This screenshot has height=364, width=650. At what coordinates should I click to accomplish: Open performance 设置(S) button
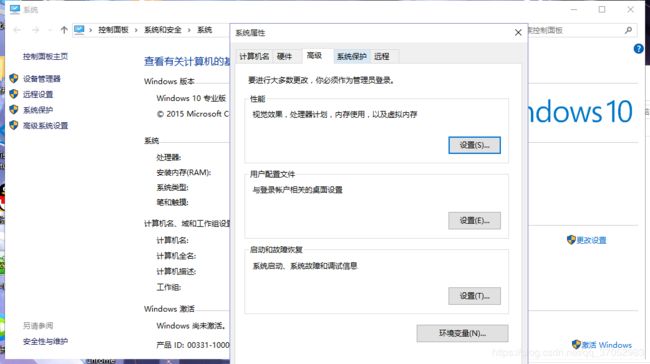click(x=474, y=145)
